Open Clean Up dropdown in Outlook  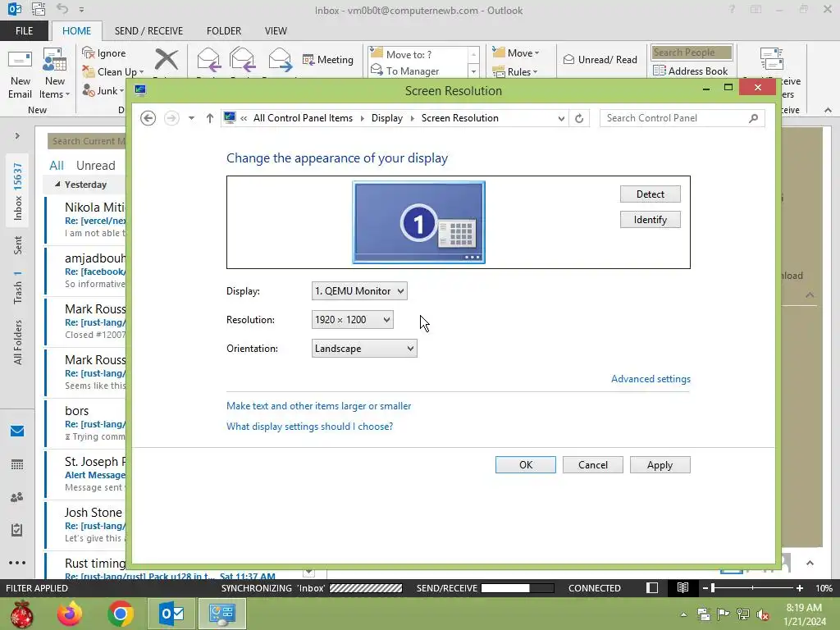[113, 72]
